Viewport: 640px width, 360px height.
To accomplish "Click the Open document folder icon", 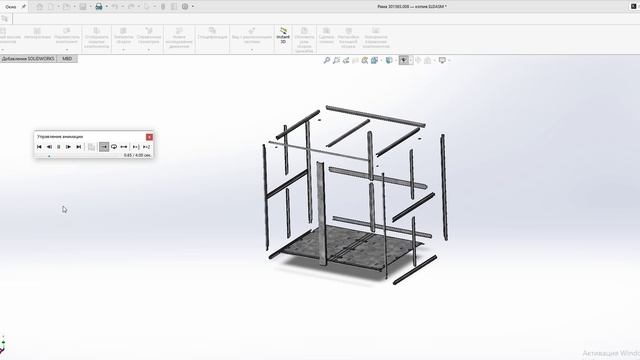I will click(67, 7).
